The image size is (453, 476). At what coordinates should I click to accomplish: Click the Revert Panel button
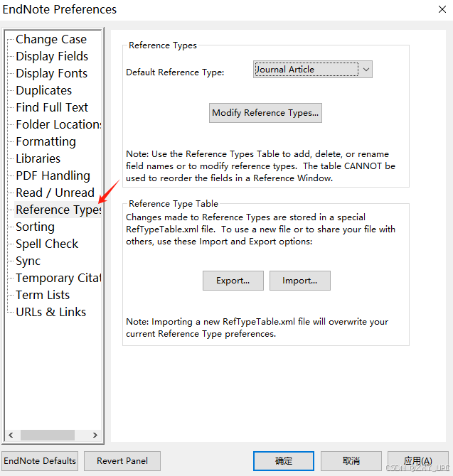tap(122, 461)
